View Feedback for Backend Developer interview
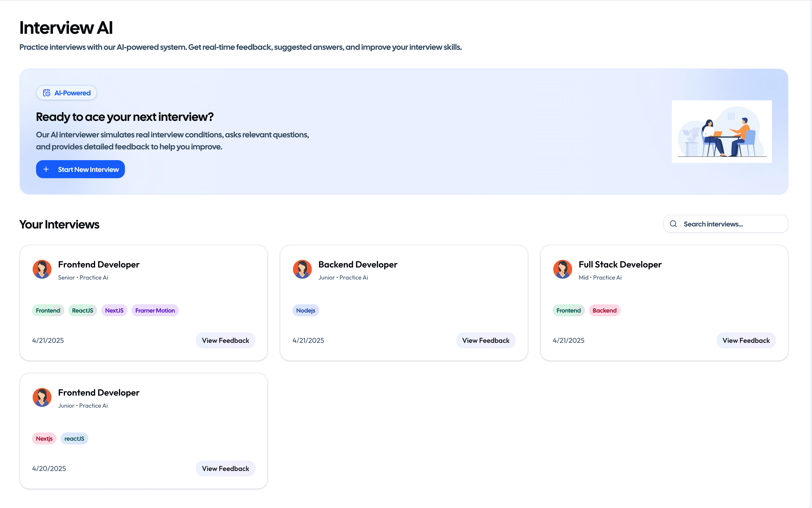 (x=485, y=340)
